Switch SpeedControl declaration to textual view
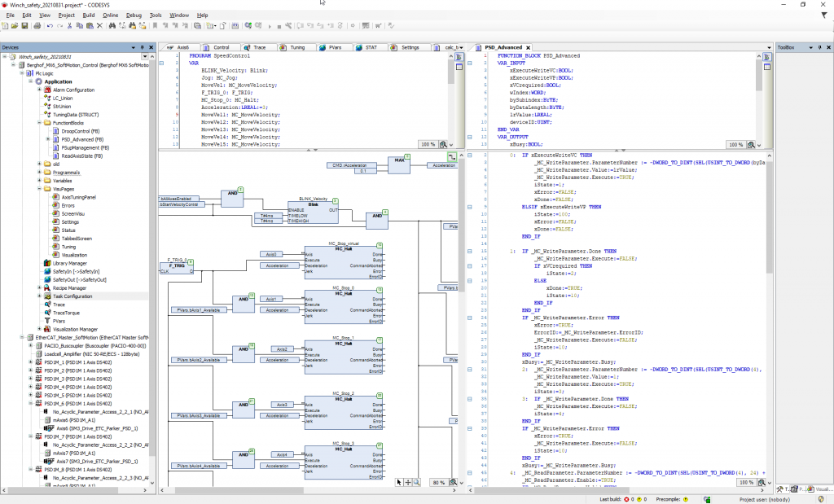 [x=459, y=58]
